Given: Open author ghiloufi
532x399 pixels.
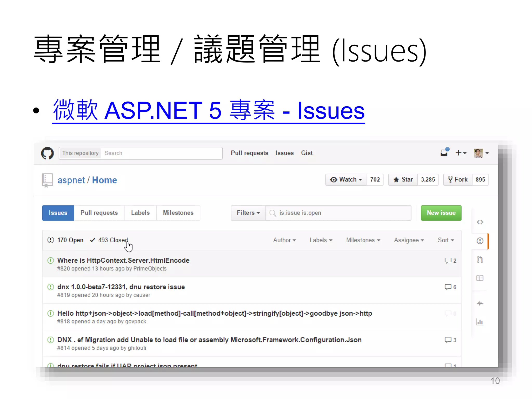Looking at the screenshot, I should [137, 348].
